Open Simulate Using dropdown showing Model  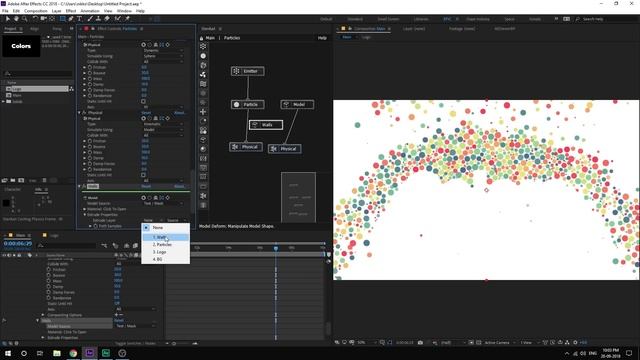[163, 130]
